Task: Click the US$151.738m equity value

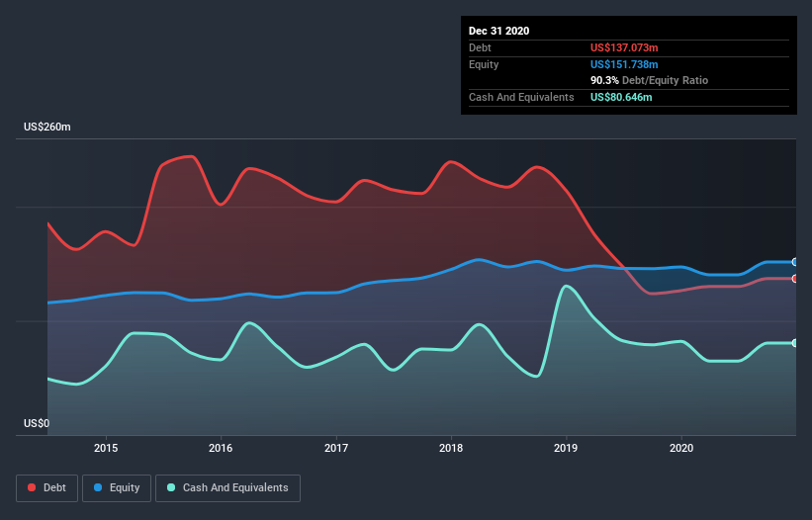Action: (x=624, y=64)
